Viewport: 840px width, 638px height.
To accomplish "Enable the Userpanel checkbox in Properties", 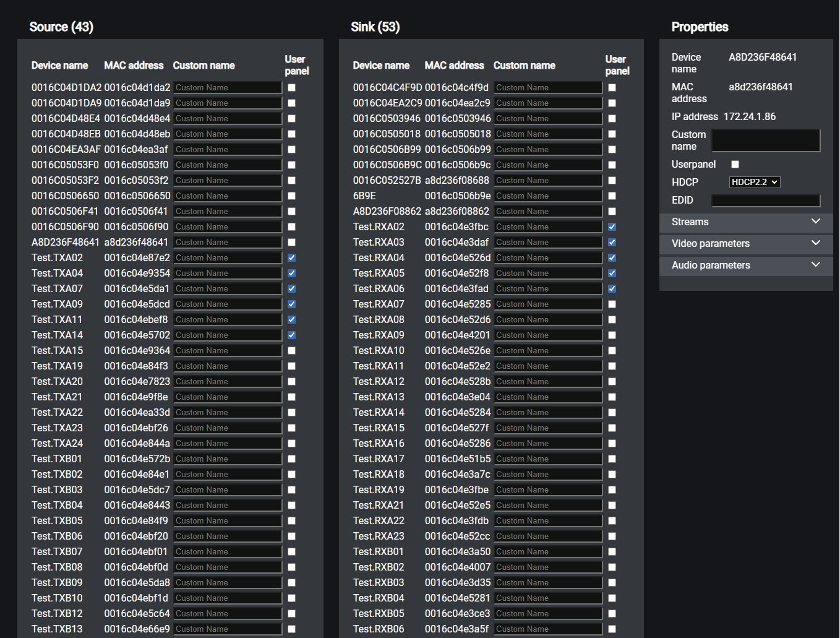I will coord(735,165).
